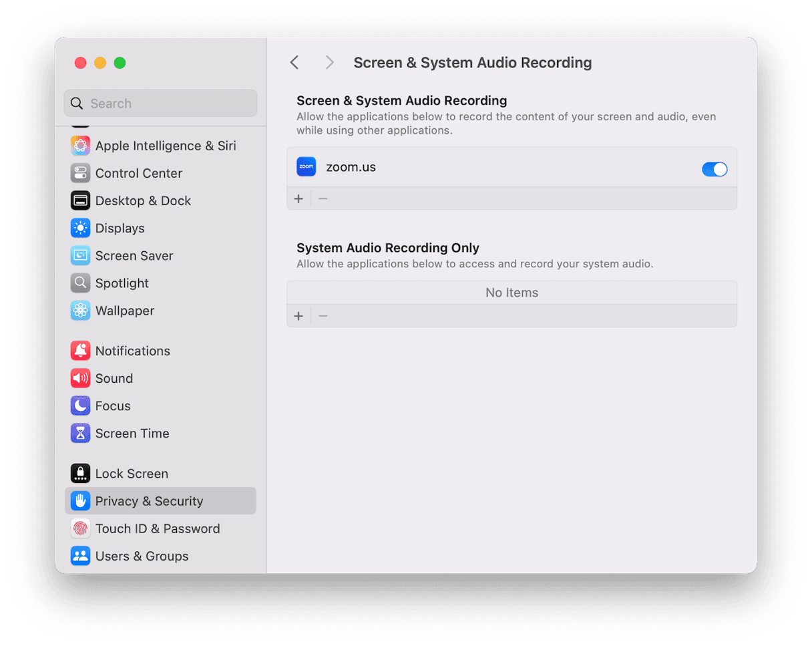This screenshot has height=646, width=812.
Task: Open Sound settings
Action: pos(80,378)
